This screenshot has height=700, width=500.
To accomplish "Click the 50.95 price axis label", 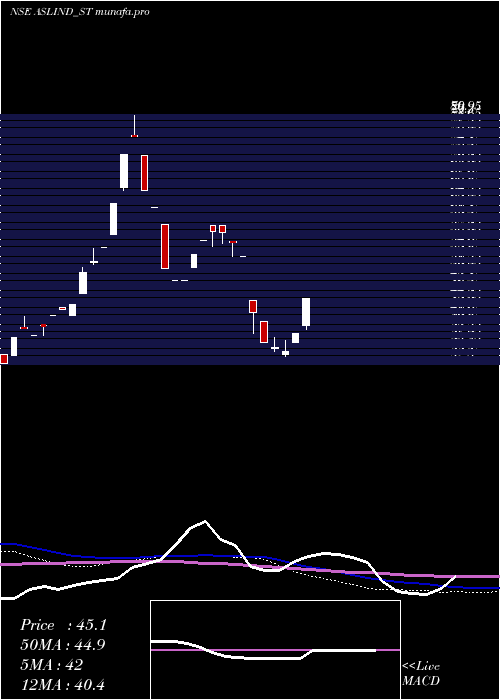I will 466,106.
